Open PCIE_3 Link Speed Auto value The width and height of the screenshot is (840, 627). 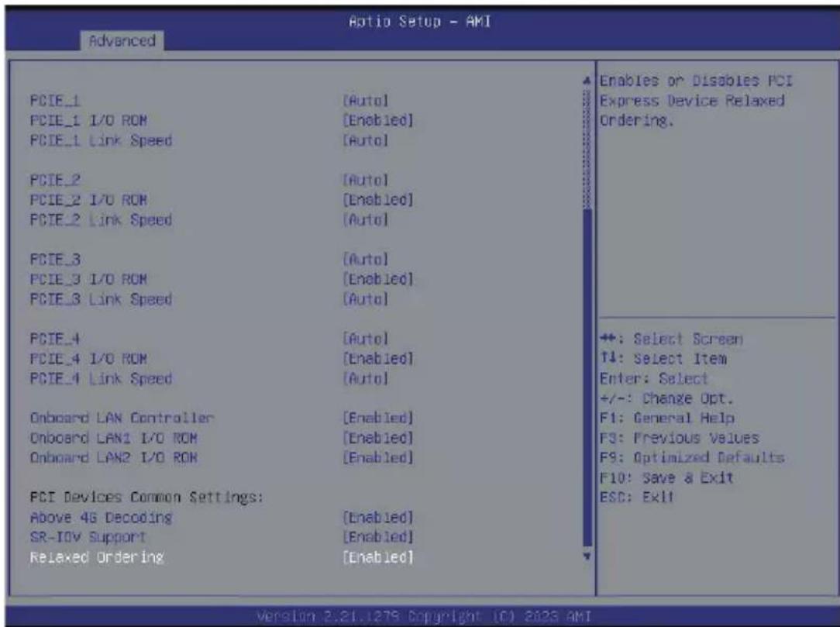[x=365, y=299]
